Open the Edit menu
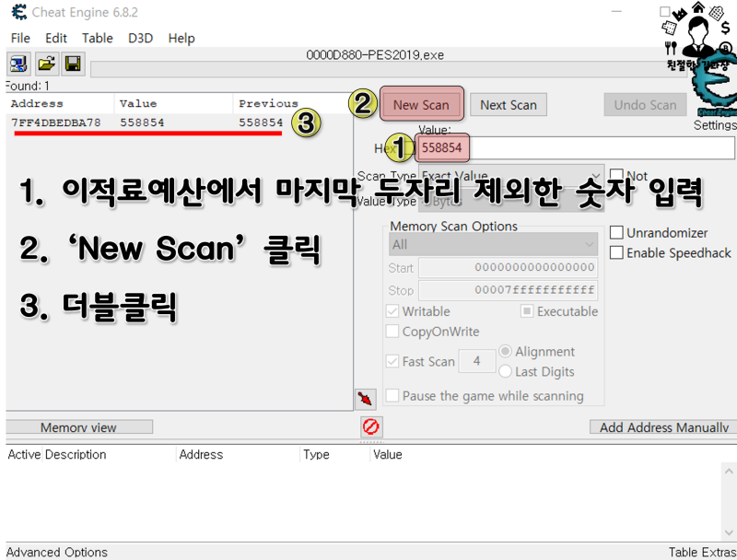Viewport: 737px width, 560px height. pos(56,38)
